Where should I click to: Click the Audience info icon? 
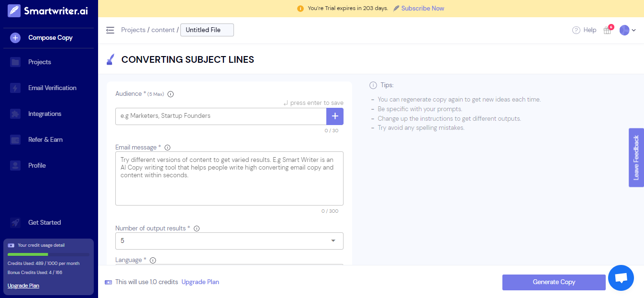tap(171, 94)
